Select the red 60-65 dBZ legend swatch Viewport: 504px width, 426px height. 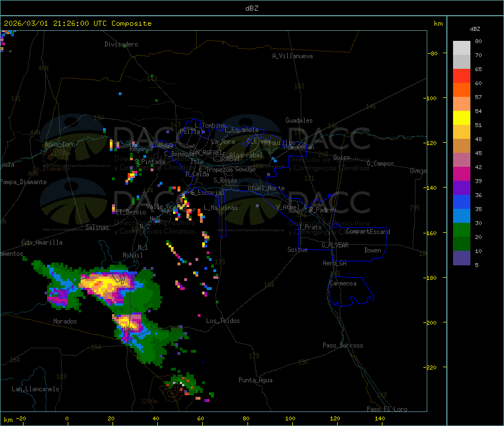(x=461, y=76)
